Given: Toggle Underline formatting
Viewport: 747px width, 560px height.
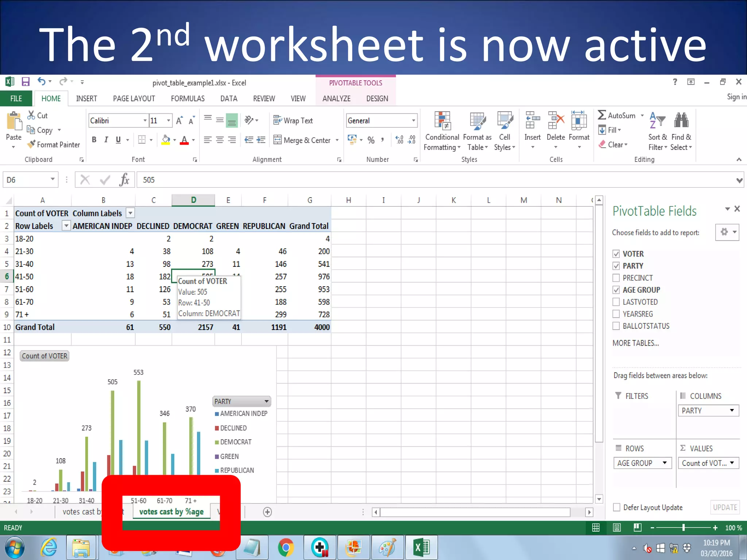Looking at the screenshot, I should 118,140.
